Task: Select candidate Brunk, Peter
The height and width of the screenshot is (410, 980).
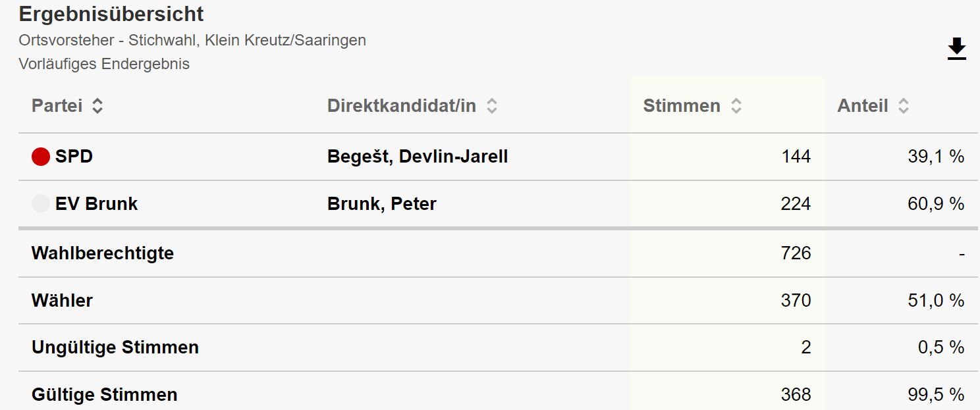Action: tap(382, 204)
